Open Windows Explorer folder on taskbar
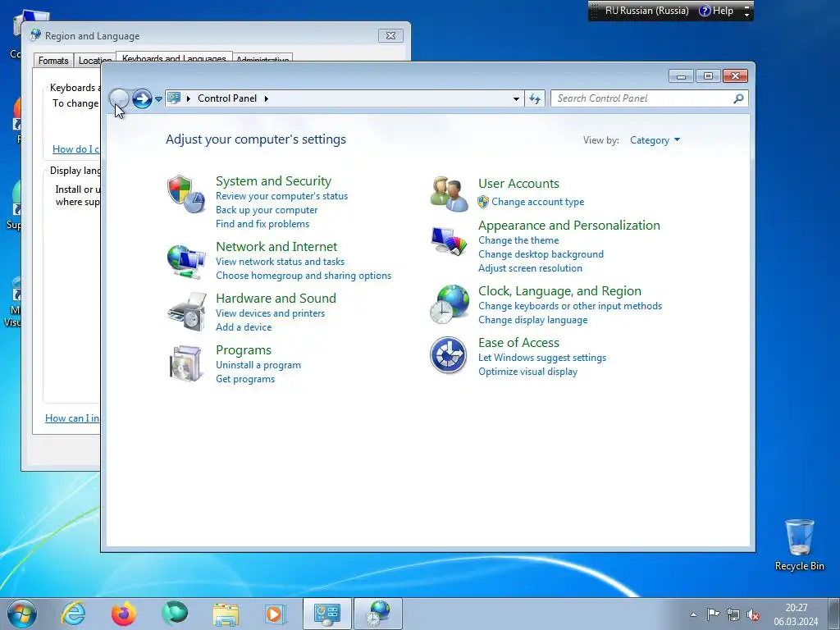This screenshot has width=840, height=630. [226, 614]
